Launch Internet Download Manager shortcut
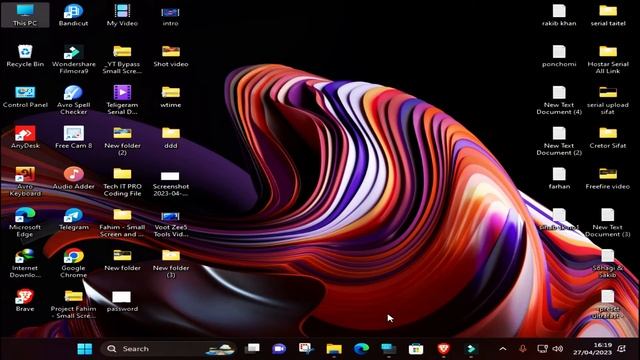This screenshot has width=640, height=360. point(25,263)
